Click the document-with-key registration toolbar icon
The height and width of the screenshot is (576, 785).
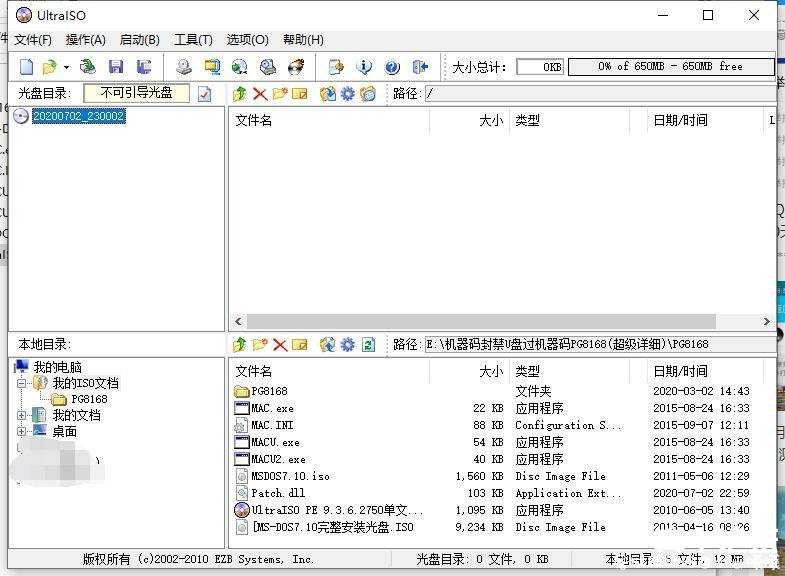coord(336,66)
